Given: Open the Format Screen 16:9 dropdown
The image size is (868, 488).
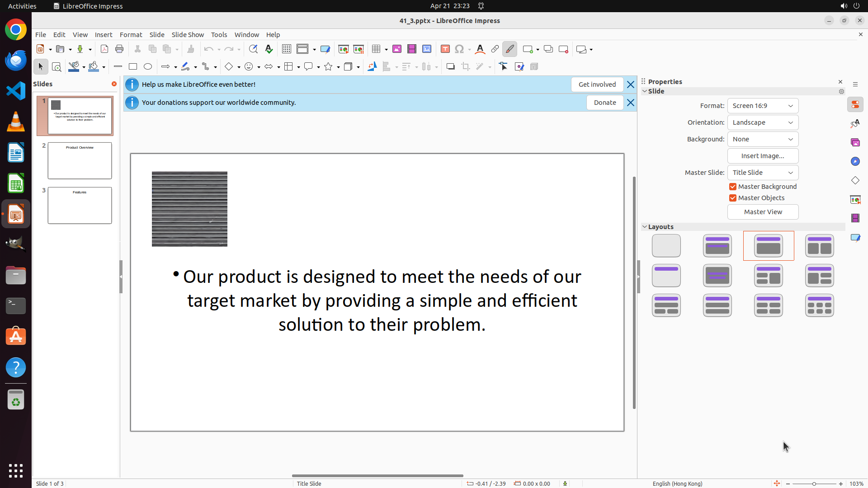Looking at the screenshot, I should tap(763, 106).
